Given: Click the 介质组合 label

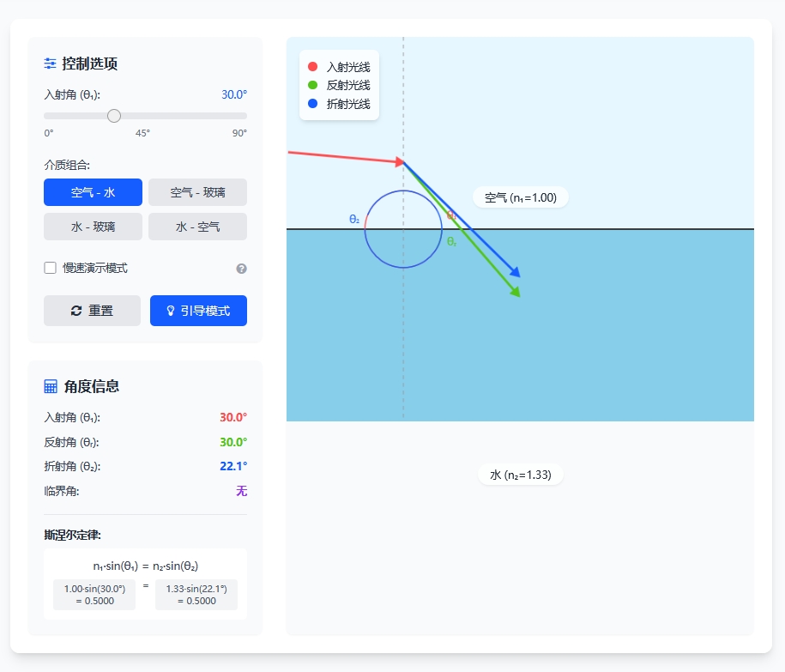Looking at the screenshot, I should tap(67, 166).
